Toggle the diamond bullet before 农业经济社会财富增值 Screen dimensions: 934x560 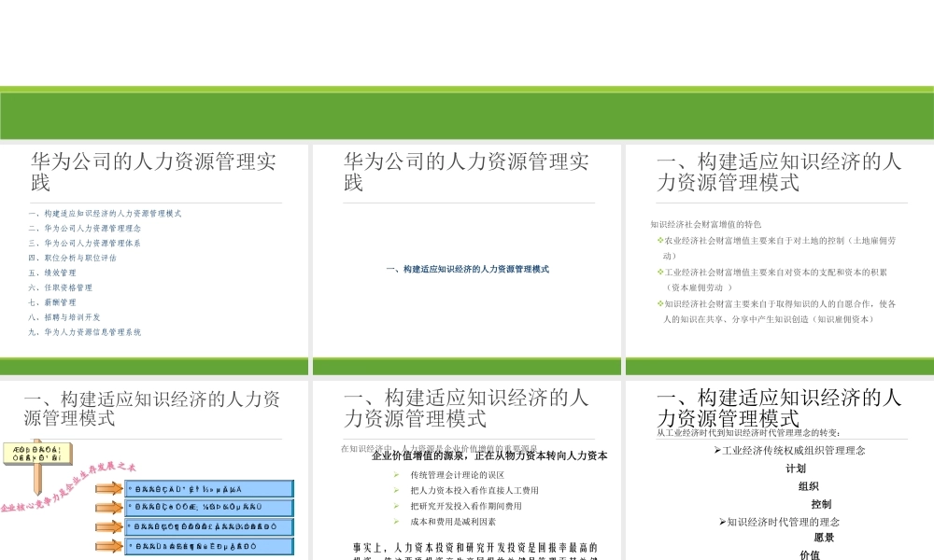(x=659, y=240)
